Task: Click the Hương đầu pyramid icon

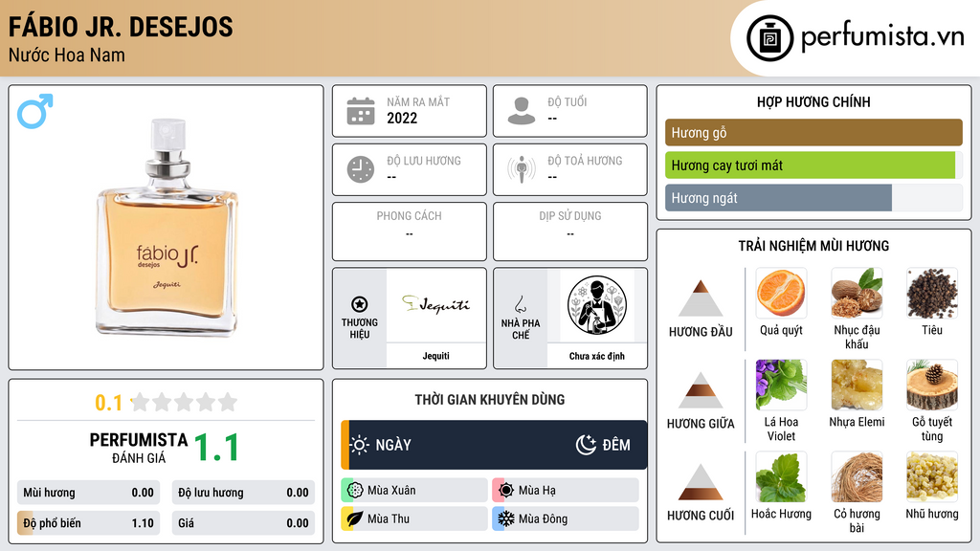Action: click(701, 298)
